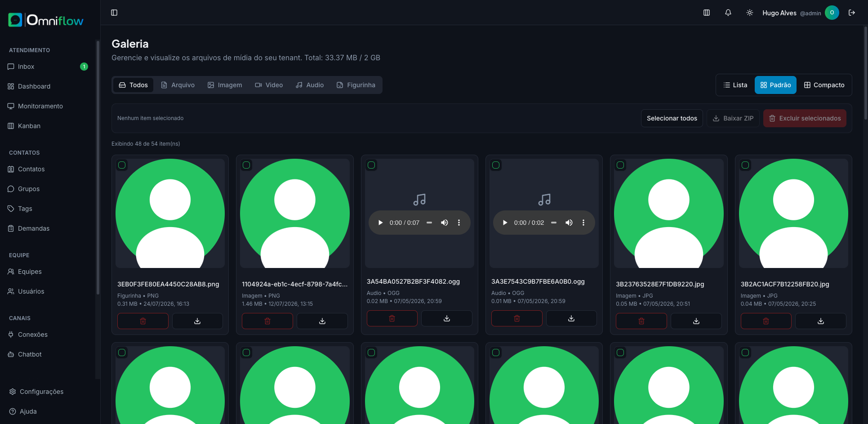Download audio 3A54BA0527B2BF3F4082.ogg
Screen dimensions: 868x424
click(x=447, y=318)
